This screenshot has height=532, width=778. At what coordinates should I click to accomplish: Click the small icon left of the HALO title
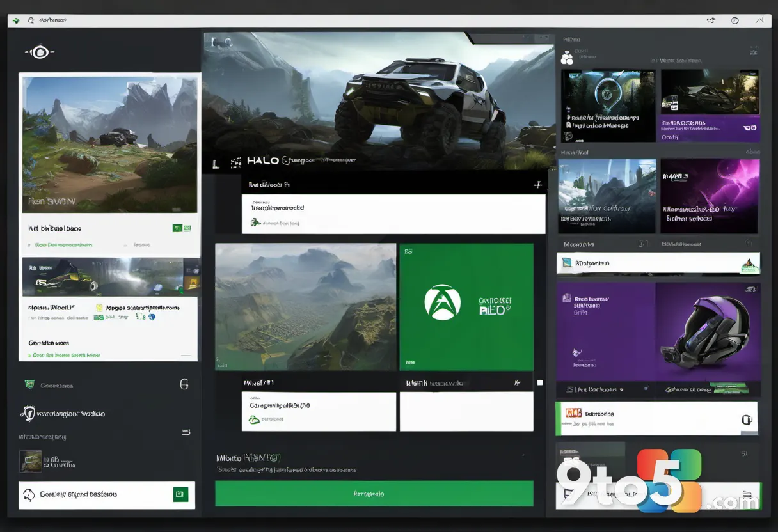click(x=236, y=162)
